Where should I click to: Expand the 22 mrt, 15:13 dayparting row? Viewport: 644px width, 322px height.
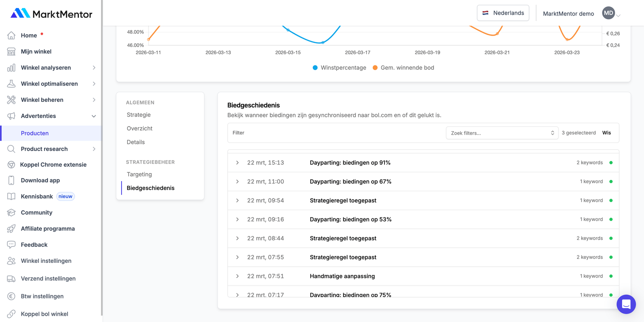[x=237, y=163]
